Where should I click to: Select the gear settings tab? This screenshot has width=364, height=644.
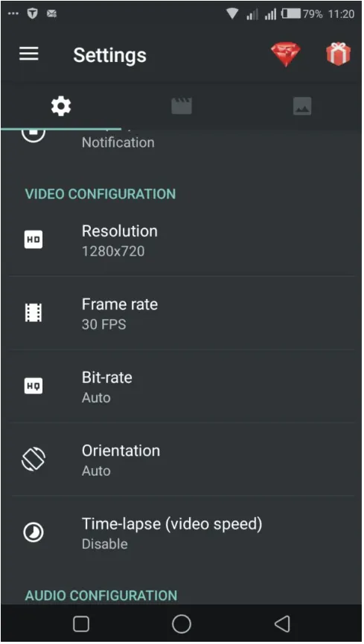61,107
